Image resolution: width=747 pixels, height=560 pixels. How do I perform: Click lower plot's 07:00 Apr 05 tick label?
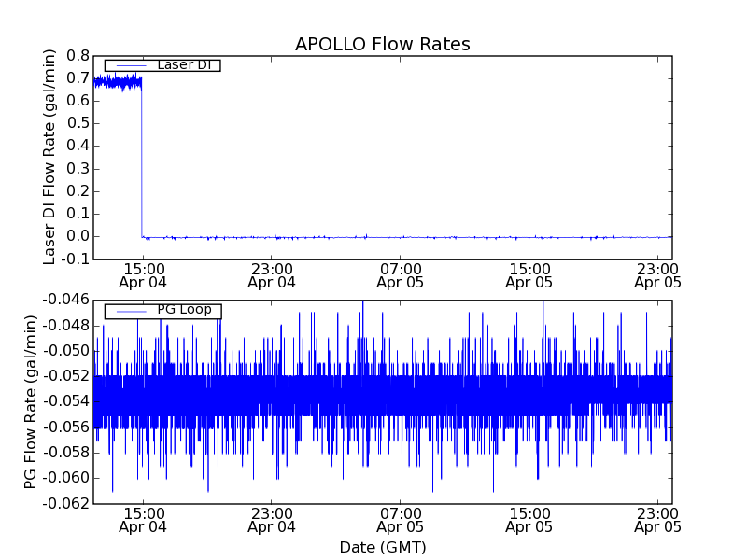pos(400,520)
